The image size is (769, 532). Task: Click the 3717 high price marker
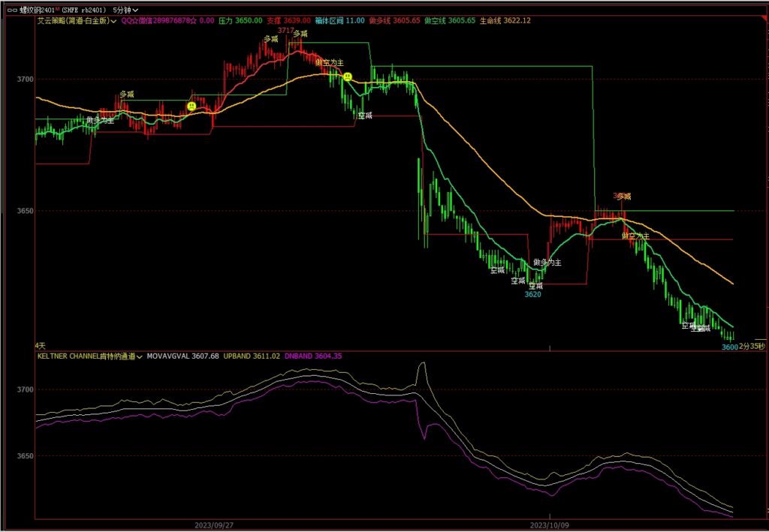pos(285,30)
